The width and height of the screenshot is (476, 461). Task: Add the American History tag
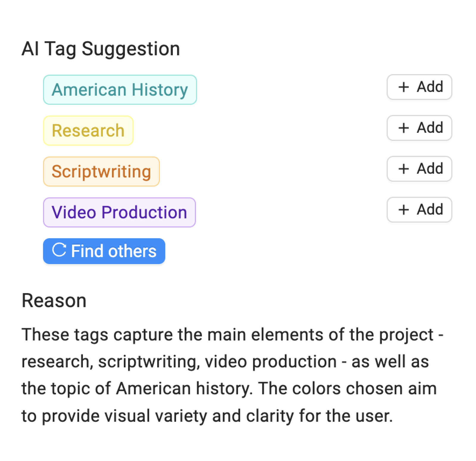tap(419, 87)
